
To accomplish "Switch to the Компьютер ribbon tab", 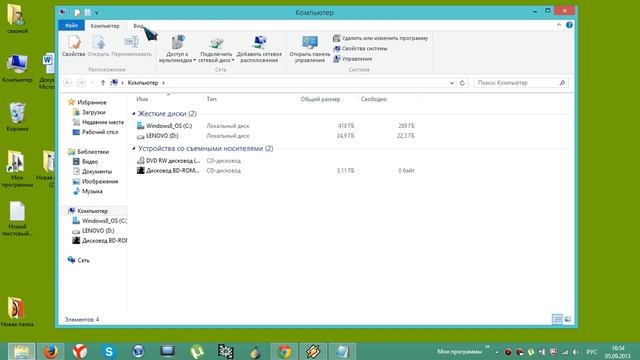I will click(x=105, y=26).
